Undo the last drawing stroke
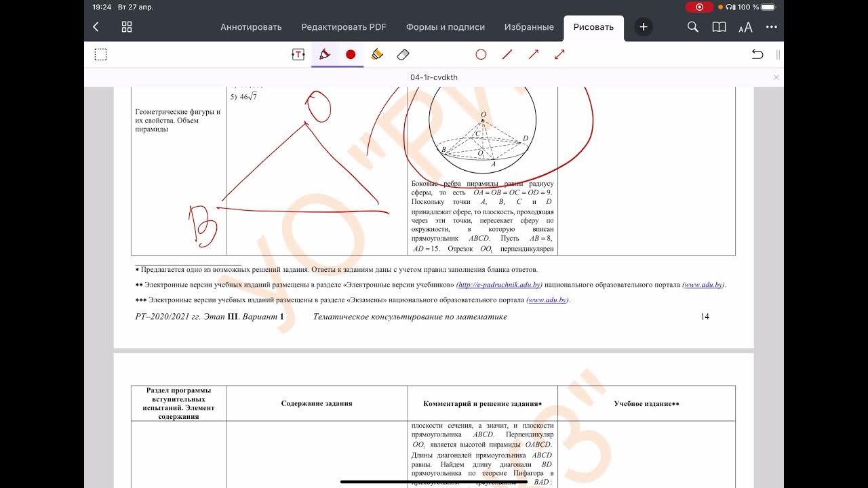The width and height of the screenshot is (868, 488). [757, 55]
